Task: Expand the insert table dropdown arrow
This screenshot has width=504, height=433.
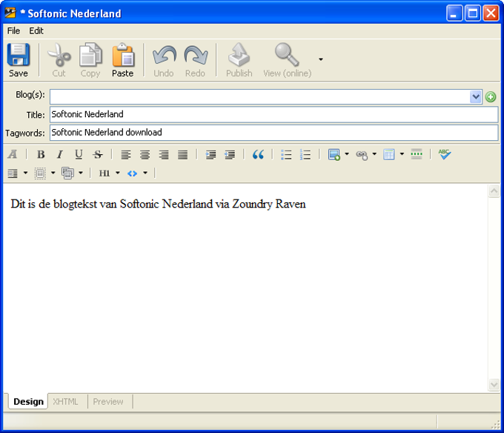Action: (402, 154)
